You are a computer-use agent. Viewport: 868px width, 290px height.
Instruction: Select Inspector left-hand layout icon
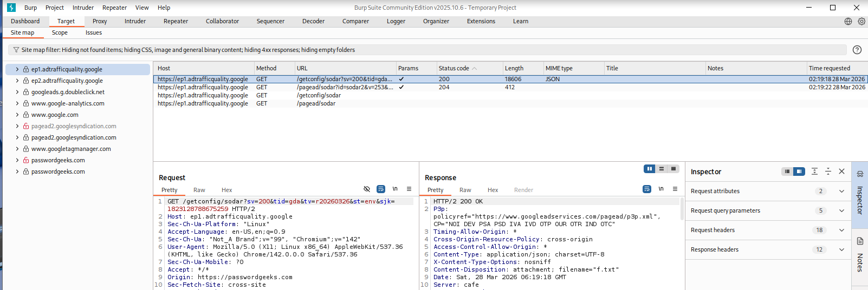[787, 172]
